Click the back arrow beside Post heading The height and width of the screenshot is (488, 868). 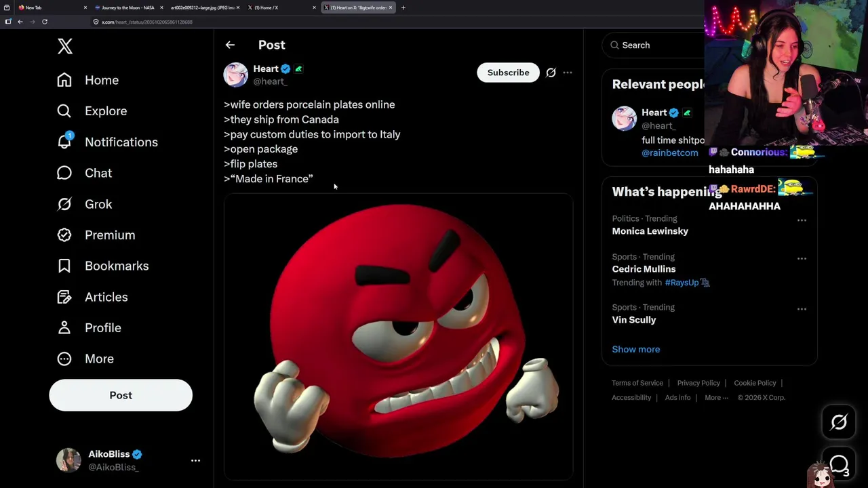(230, 45)
